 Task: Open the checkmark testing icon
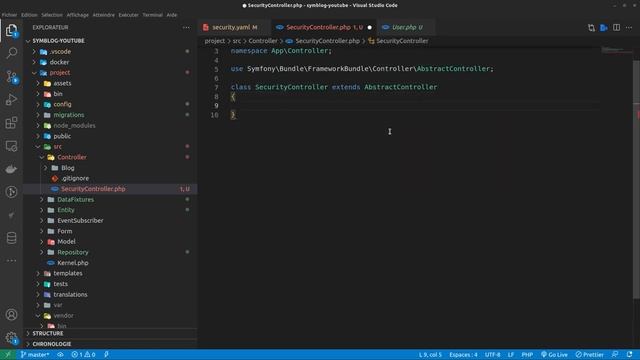11,215
